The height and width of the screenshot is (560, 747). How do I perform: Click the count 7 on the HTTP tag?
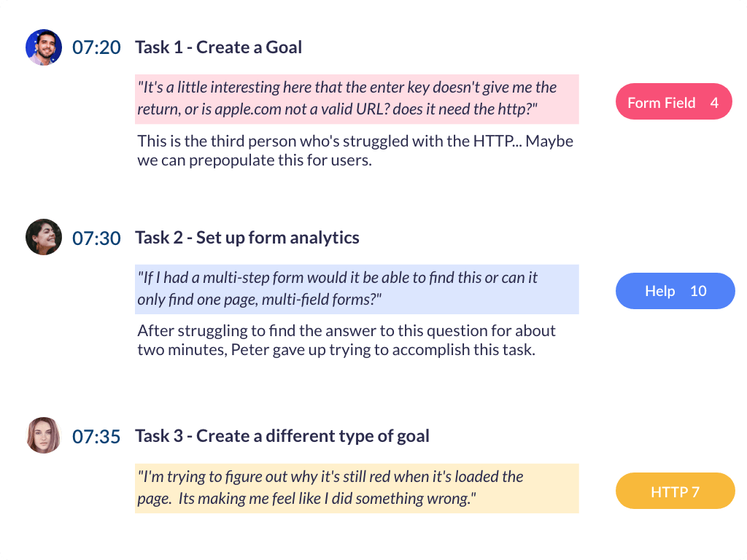tap(694, 492)
